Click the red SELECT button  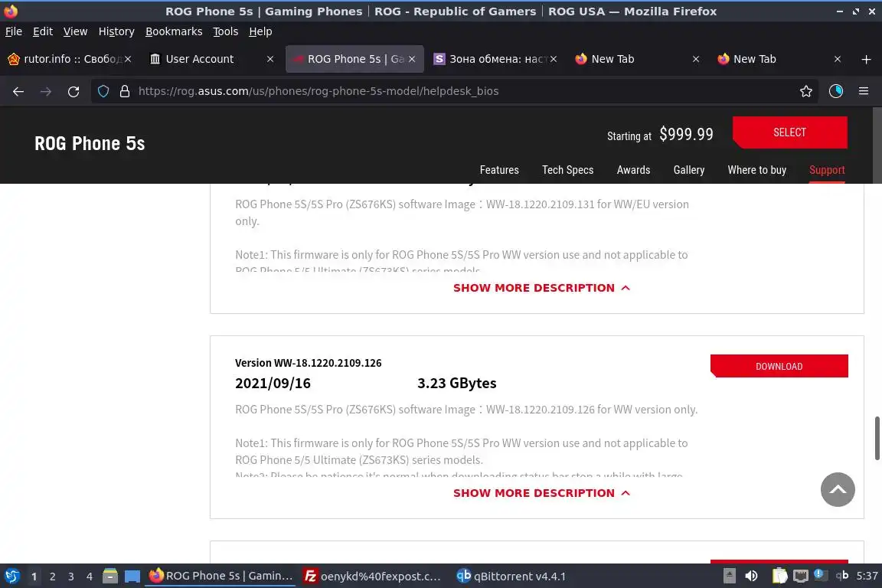pos(790,132)
